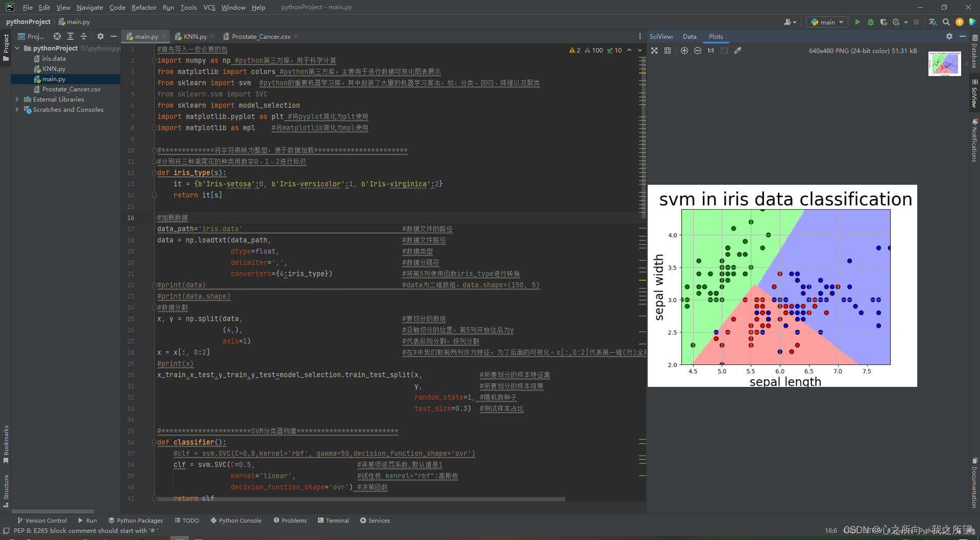This screenshot has height=540, width=980.
Task: Go to previous highlighted error arrow
Action: point(629,50)
